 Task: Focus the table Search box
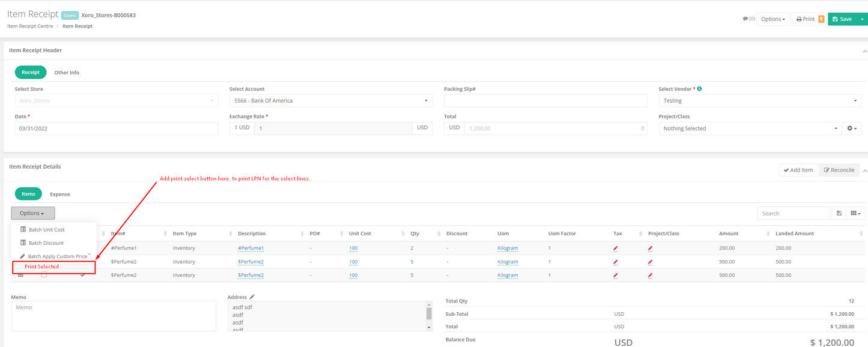(x=794, y=213)
